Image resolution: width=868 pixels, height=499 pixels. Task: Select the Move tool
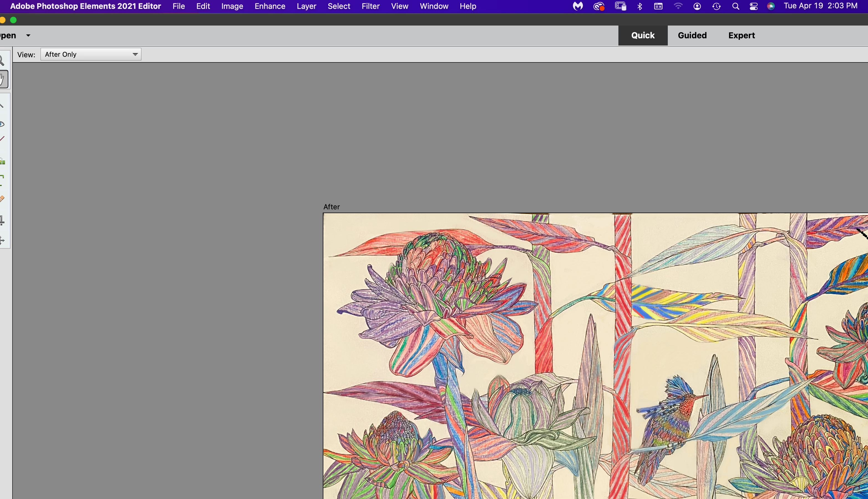pyautogui.click(x=2, y=240)
